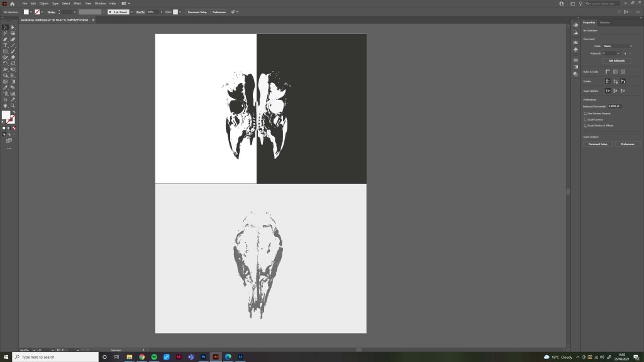
Task: Open the Effect menu
Action: [77, 4]
